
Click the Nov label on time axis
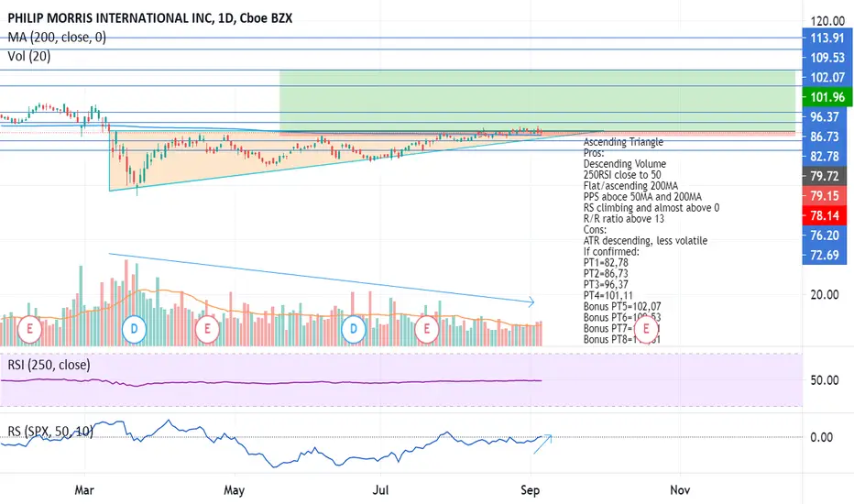point(680,490)
